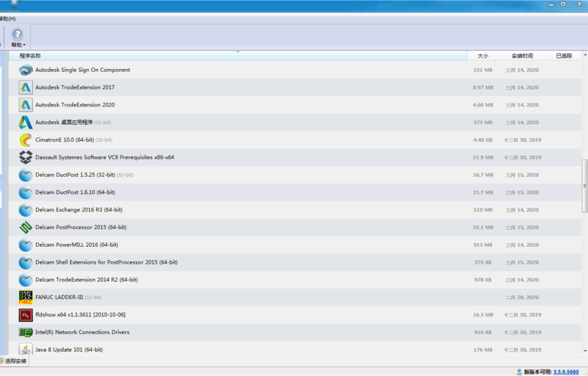Click the Intel Network Connections Drivers icon
Viewport: 588px width, 376px height.
(x=26, y=332)
